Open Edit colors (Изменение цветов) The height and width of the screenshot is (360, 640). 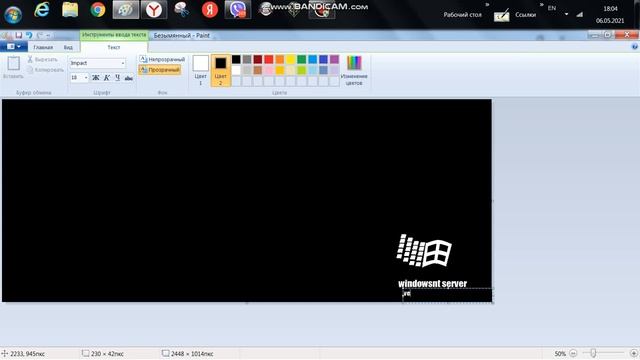[354, 70]
